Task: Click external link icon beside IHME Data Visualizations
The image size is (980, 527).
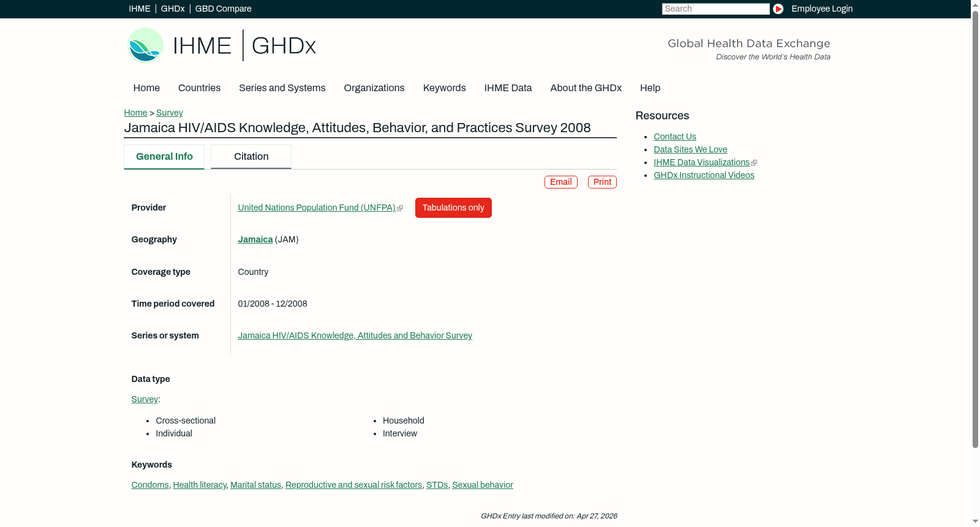Action: [754, 163]
